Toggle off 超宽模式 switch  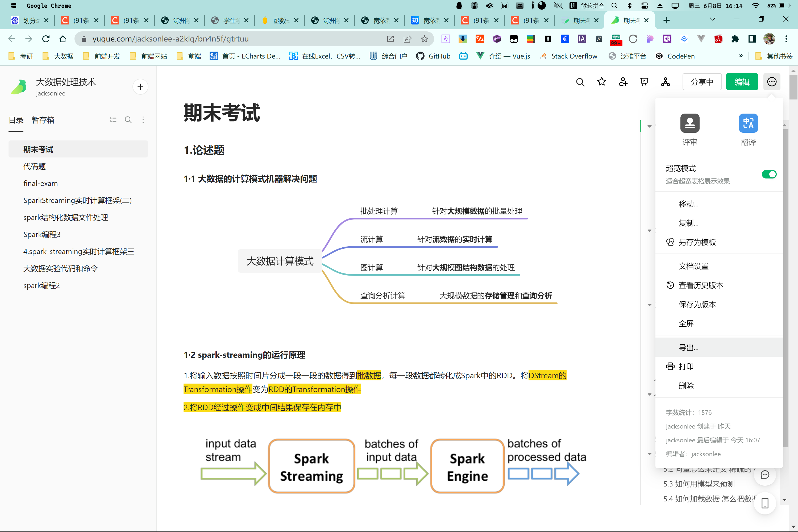[x=769, y=174]
